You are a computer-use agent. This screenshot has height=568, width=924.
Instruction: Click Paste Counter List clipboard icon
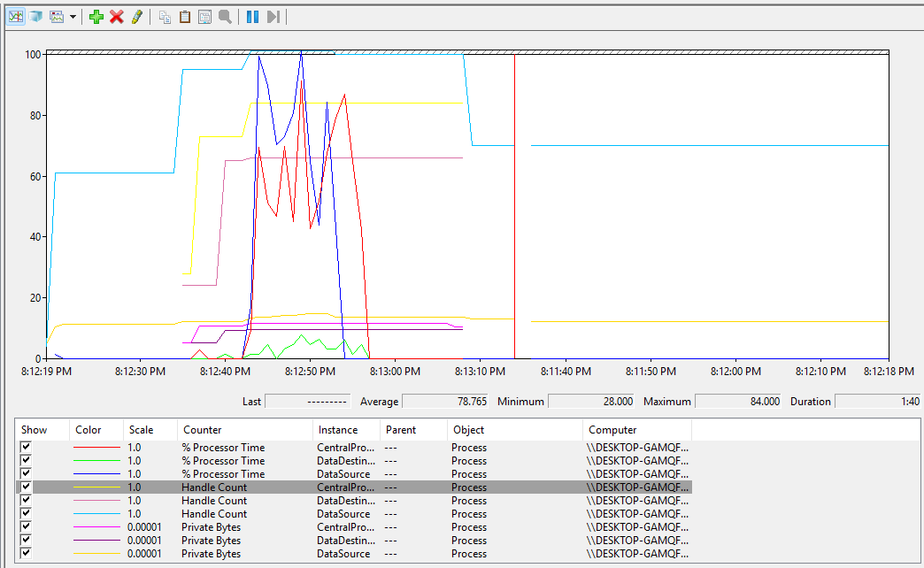point(185,17)
